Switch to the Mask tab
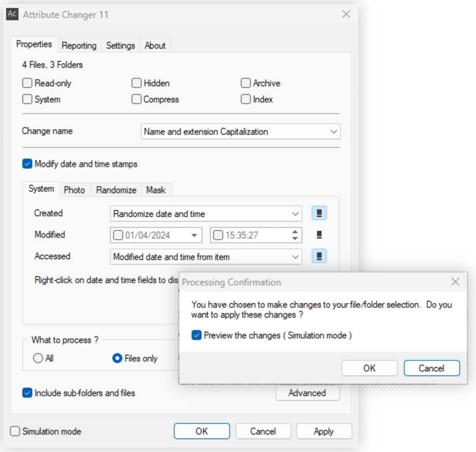Viewport: 476px width, 452px height. pos(156,190)
